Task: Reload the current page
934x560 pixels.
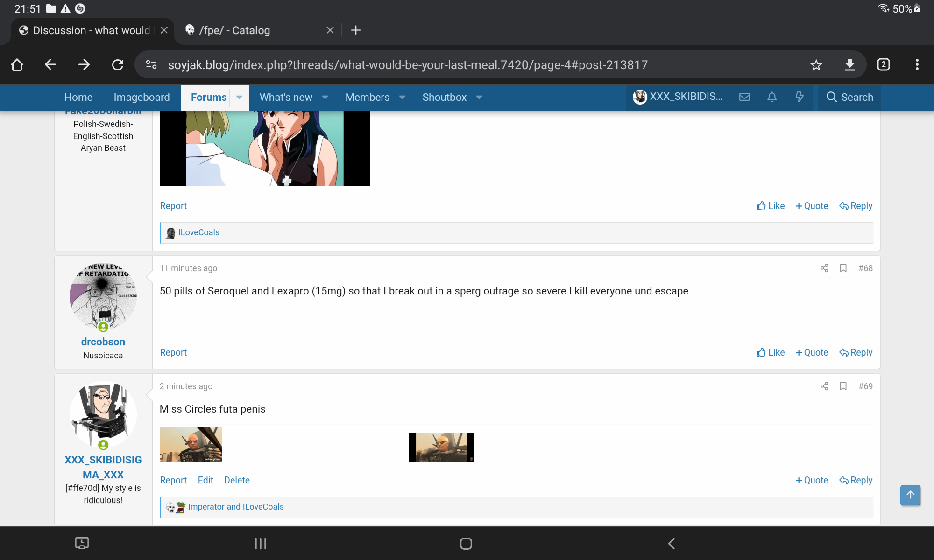Action: point(118,65)
